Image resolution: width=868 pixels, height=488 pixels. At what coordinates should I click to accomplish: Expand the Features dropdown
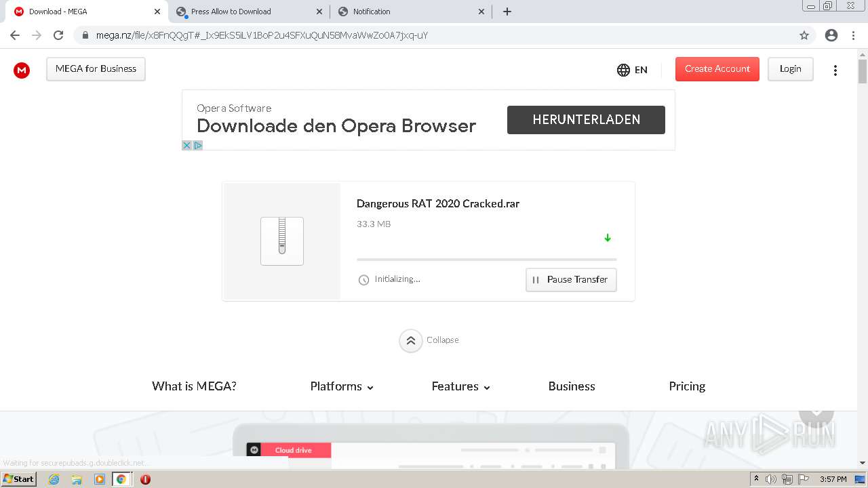461,386
